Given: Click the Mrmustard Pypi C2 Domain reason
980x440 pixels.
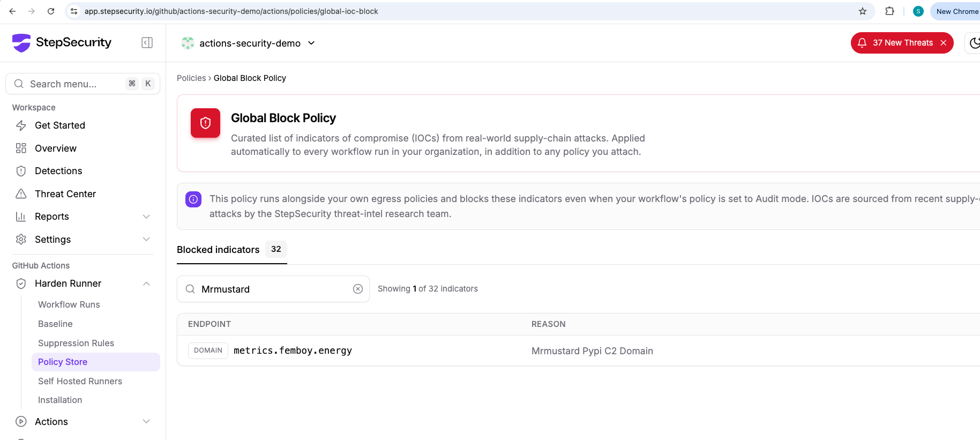Looking at the screenshot, I should click(592, 351).
